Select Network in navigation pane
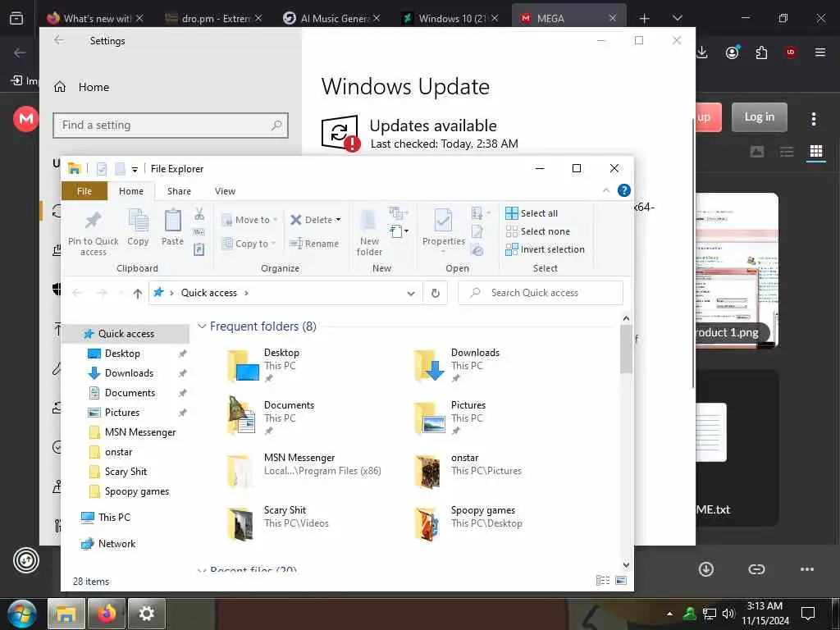 coord(116,544)
